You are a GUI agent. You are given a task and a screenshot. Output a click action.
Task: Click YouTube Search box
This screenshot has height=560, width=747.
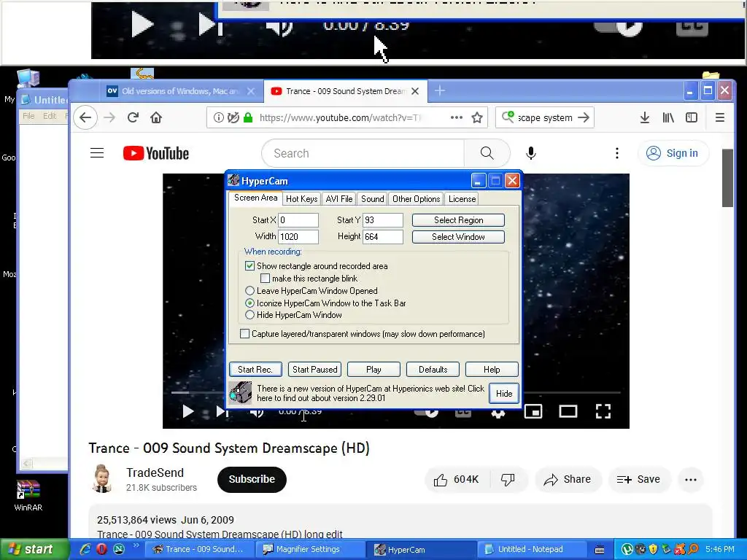point(363,153)
